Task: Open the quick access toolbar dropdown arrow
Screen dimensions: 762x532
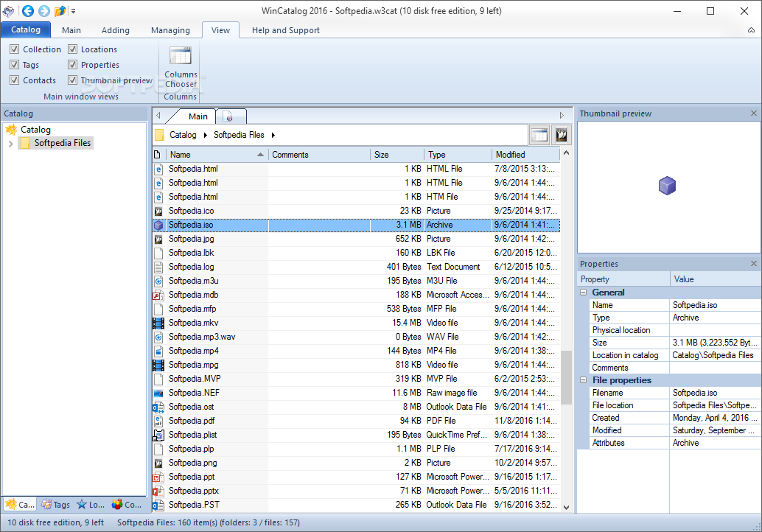Action: 74,11
